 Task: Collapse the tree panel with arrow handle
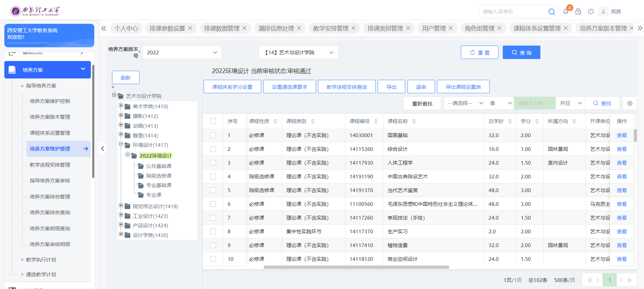(103, 149)
